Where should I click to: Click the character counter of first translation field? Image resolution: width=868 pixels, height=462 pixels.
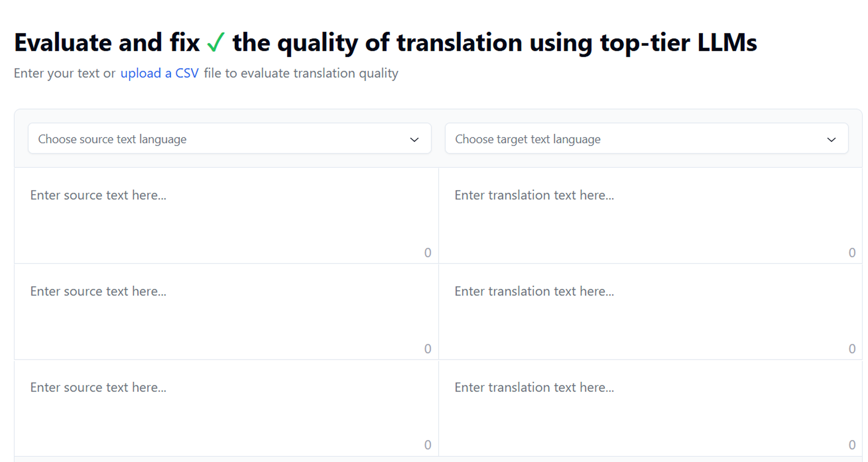point(852,253)
